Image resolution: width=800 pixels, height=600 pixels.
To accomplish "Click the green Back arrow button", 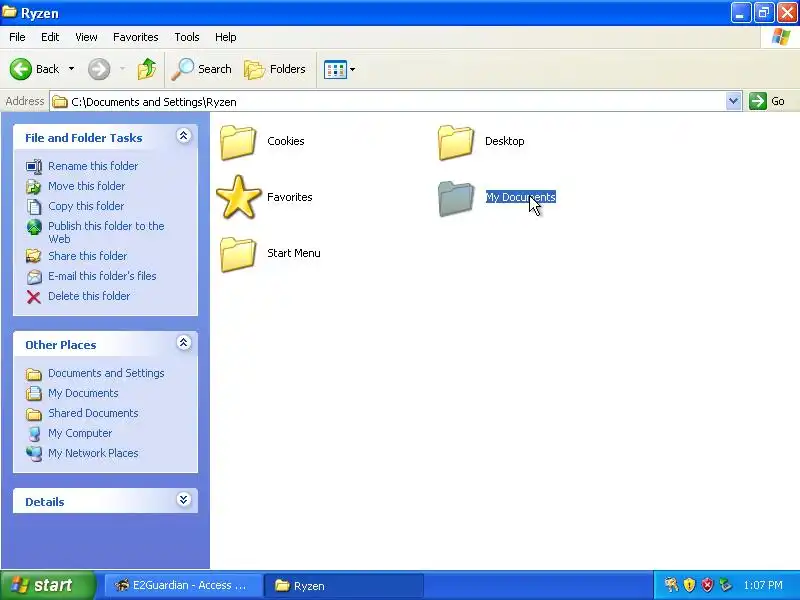I will (21, 69).
